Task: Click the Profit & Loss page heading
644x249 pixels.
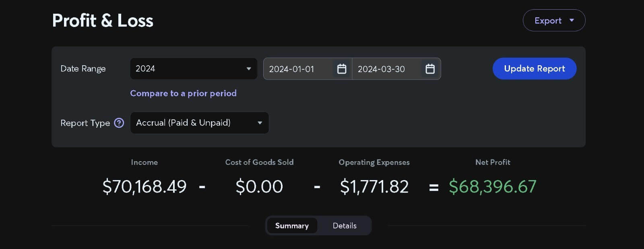Action: (x=103, y=21)
